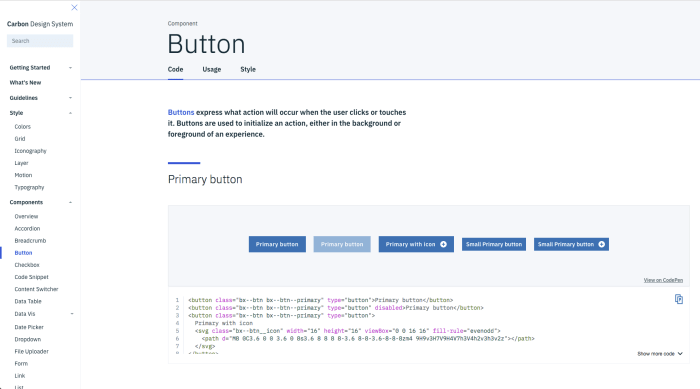Click code line 5 with svg tag
The width and height of the screenshot is (700, 389).
pyautogui.click(x=347, y=331)
